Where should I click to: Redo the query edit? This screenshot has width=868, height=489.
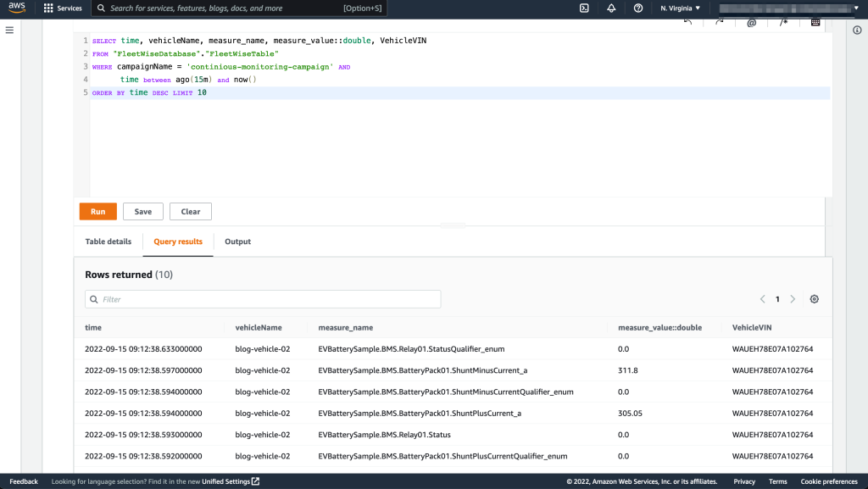(719, 23)
